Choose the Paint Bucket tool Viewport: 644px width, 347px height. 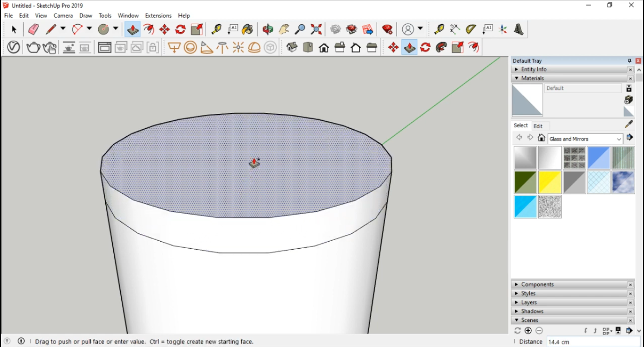(247, 30)
